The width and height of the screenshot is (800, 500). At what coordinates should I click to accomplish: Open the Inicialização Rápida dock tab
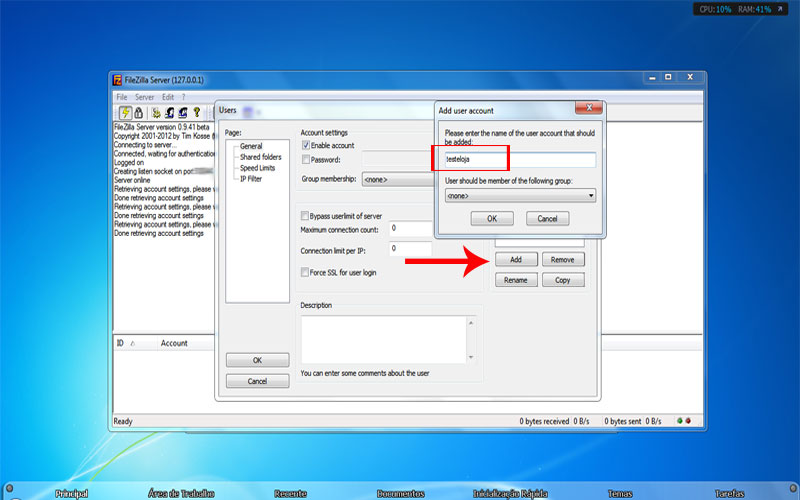tap(510, 493)
